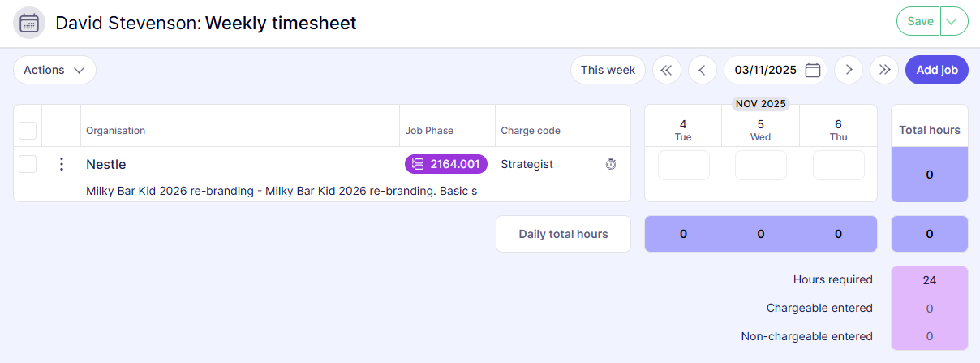Jump forward with double right arrow

click(884, 70)
